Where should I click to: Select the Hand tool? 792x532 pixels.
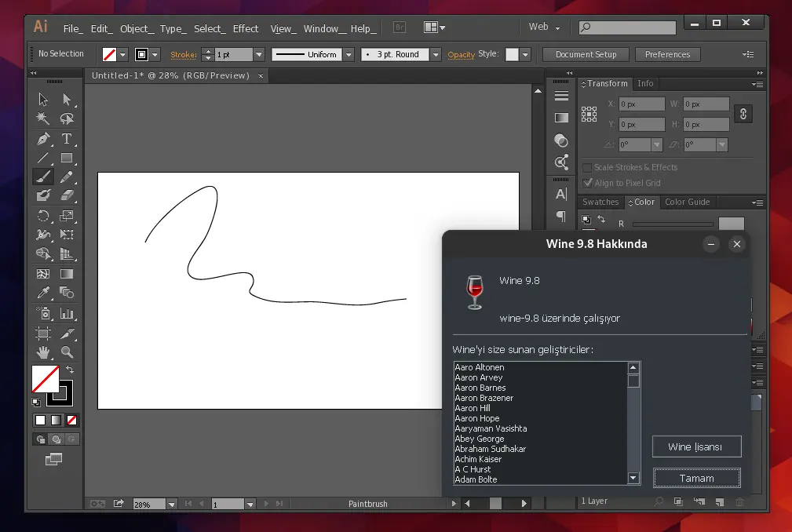pyautogui.click(x=43, y=352)
